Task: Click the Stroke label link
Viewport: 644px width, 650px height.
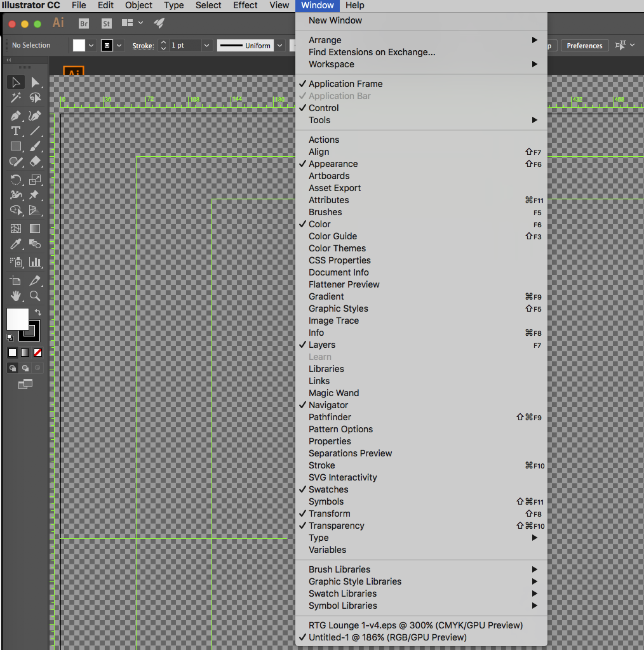Action: (x=143, y=46)
